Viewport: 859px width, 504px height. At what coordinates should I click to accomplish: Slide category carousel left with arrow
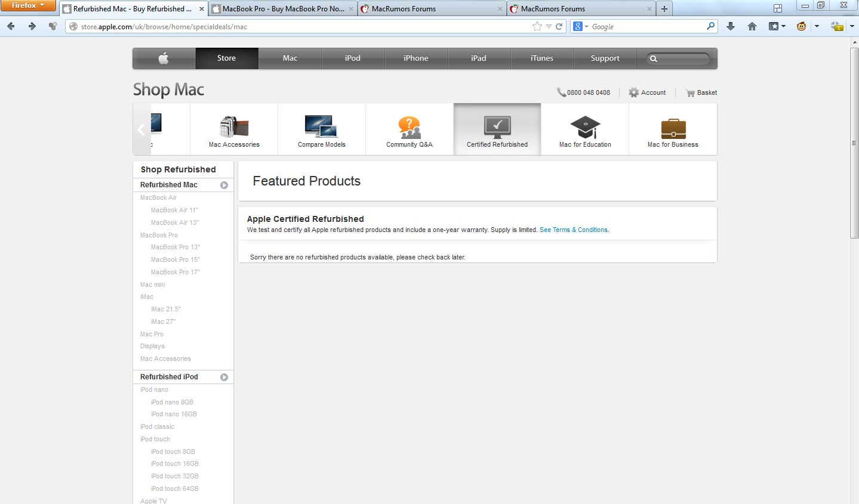(x=141, y=129)
